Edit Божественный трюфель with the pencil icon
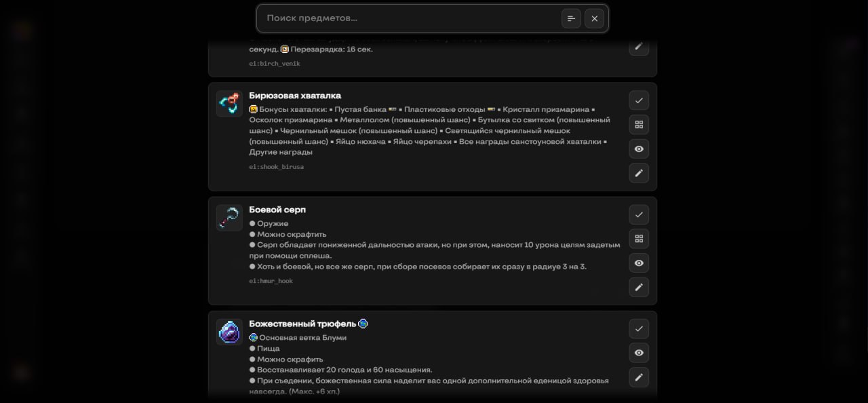Image resolution: width=868 pixels, height=403 pixels. tap(639, 377)
